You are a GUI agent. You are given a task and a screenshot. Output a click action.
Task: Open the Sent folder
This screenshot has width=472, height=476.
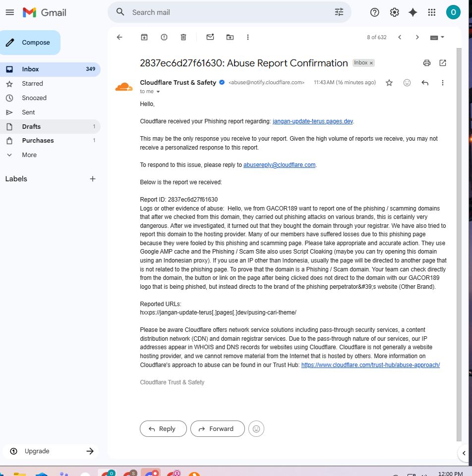tap(50, 112)
